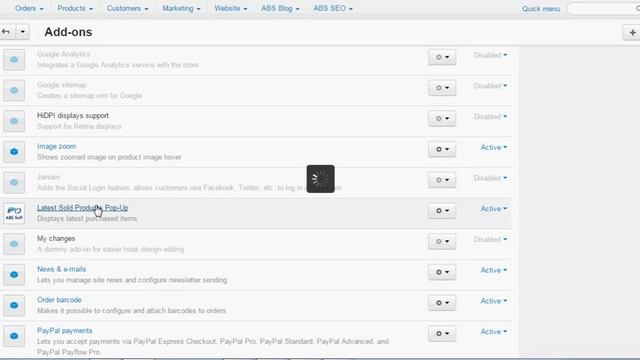This screenshot has height=360, width=640.
Task: Change Janrain Disabled status
Action: [490, 178]
